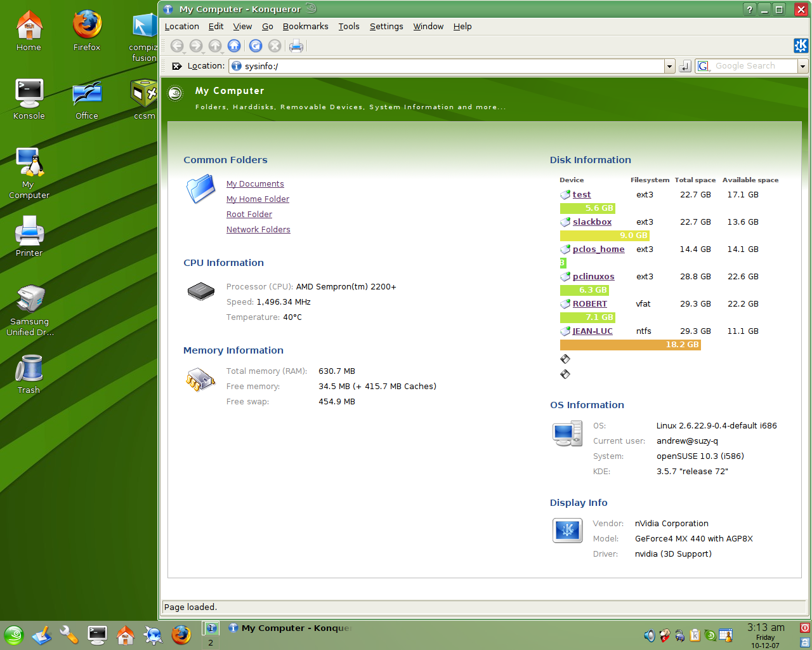Open Samsung Unified Driver desktop icon

pyautogui.click(x=30, y=310)
